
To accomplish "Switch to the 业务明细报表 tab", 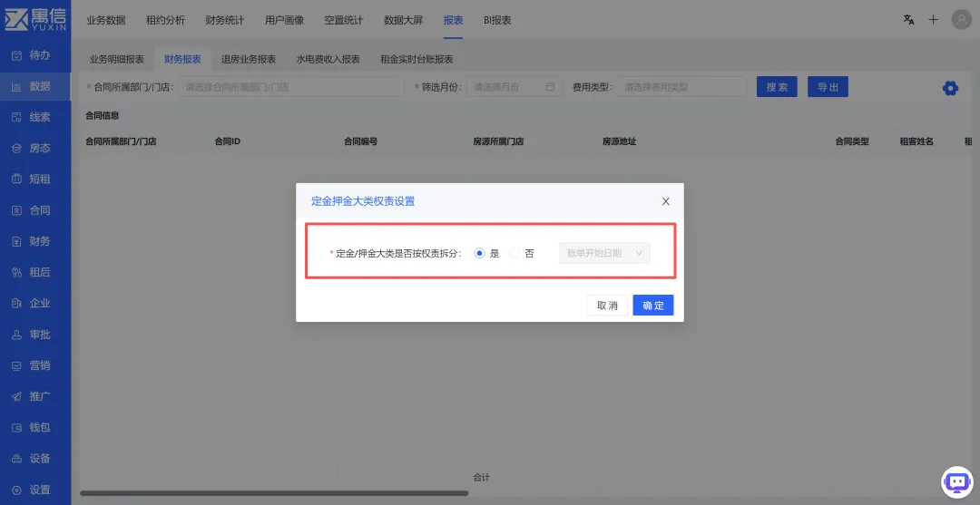I will [x=117, y=59].
